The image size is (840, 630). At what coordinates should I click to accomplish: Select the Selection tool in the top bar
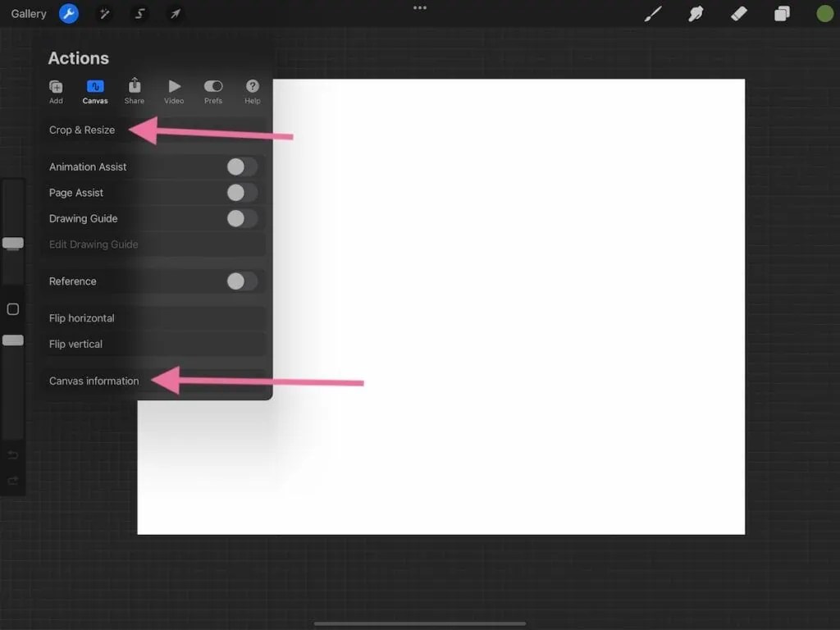point(139,13)
